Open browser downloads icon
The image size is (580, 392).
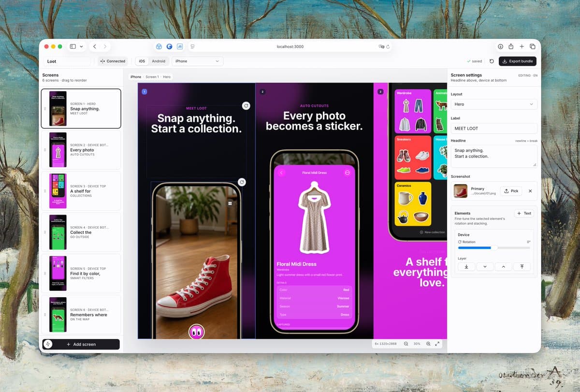coord(500,46)
